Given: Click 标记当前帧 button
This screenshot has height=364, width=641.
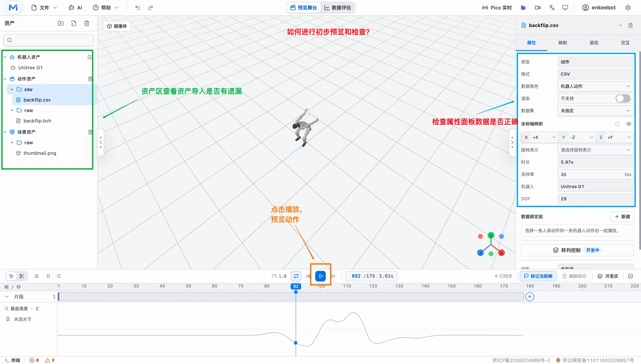Looking at the screenshot, I should point(538,276).
